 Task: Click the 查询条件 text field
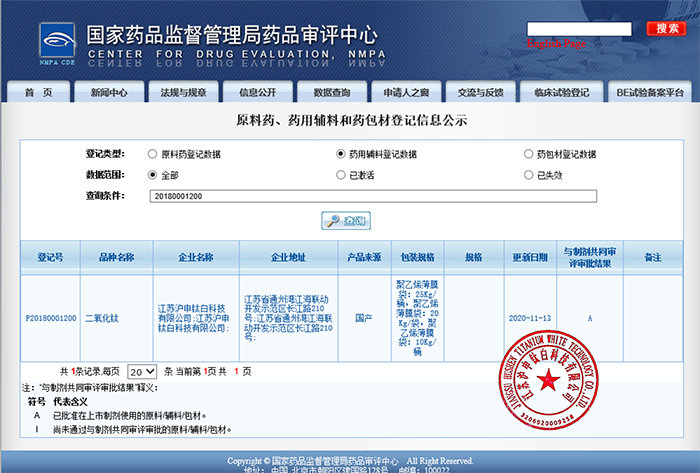[x=373, y=196]
